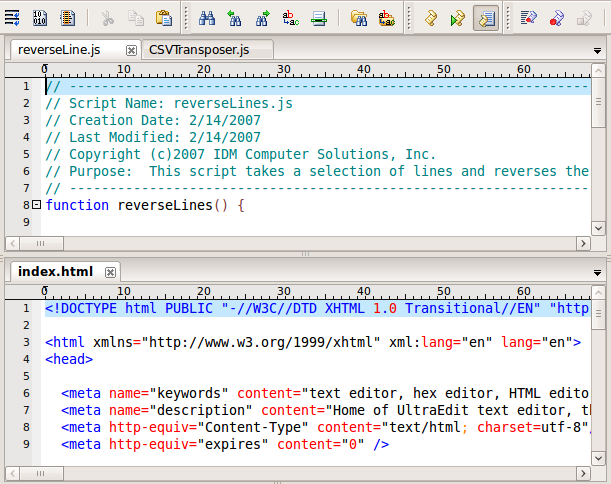The image size is (611, 484).
Task: Click scroll left arrow in reverseLine.js pane
Action: 12,244
